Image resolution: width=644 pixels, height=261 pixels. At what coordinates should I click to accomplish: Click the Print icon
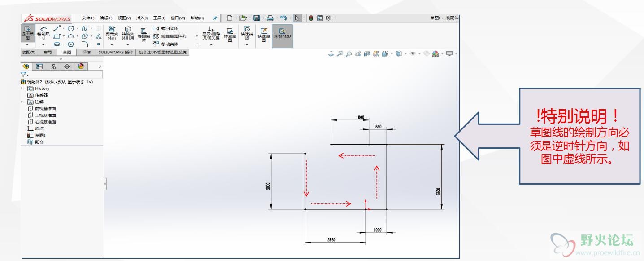(270, 18)
